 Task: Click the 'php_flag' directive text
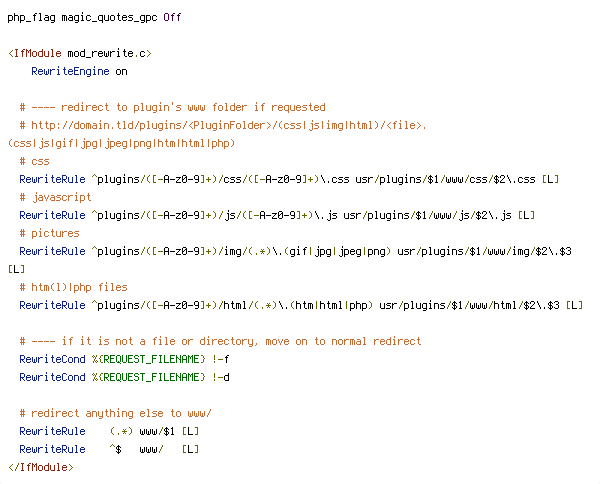coord(31,18)
